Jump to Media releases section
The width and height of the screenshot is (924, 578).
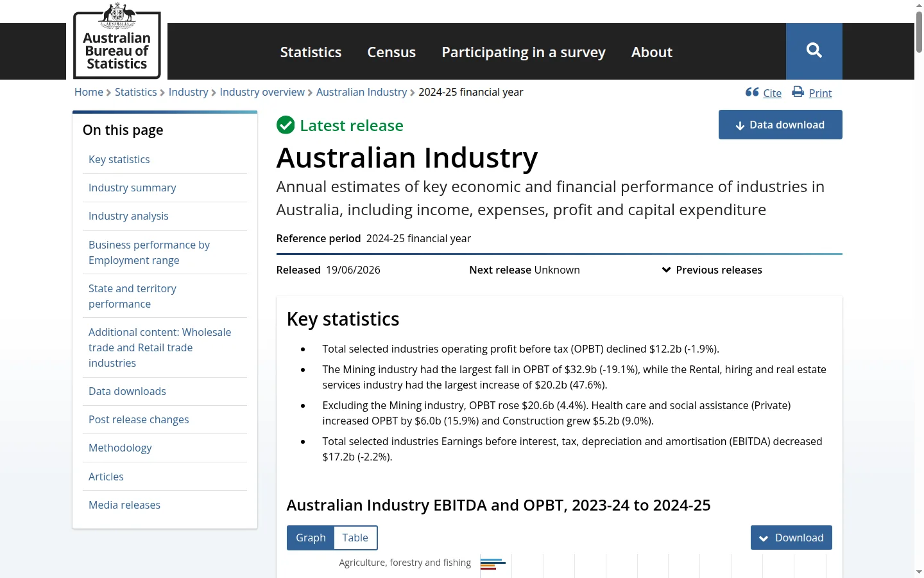pos(124,505)
